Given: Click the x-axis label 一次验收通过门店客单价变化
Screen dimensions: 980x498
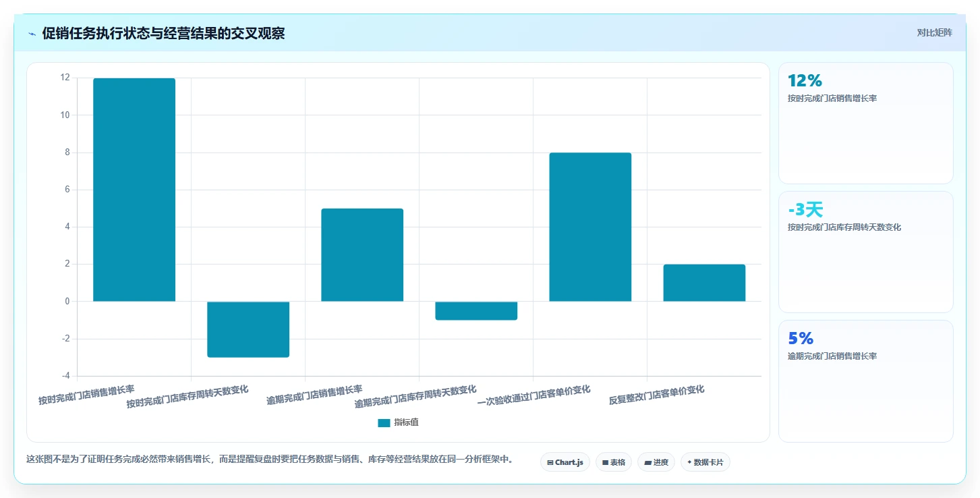Looking at the screenshot, I should coord(534,395).
